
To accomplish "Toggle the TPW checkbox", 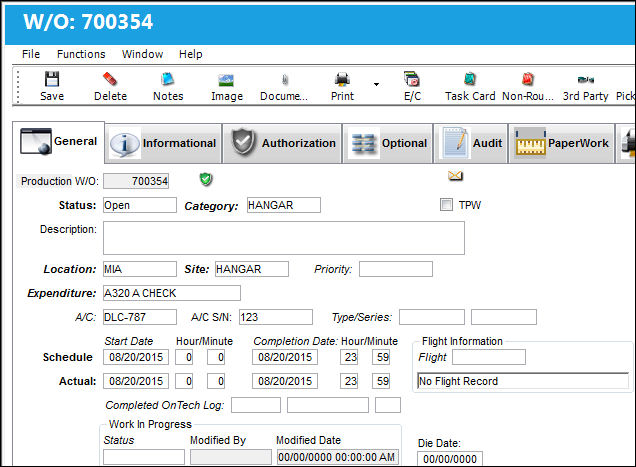I will pos(446,204).
